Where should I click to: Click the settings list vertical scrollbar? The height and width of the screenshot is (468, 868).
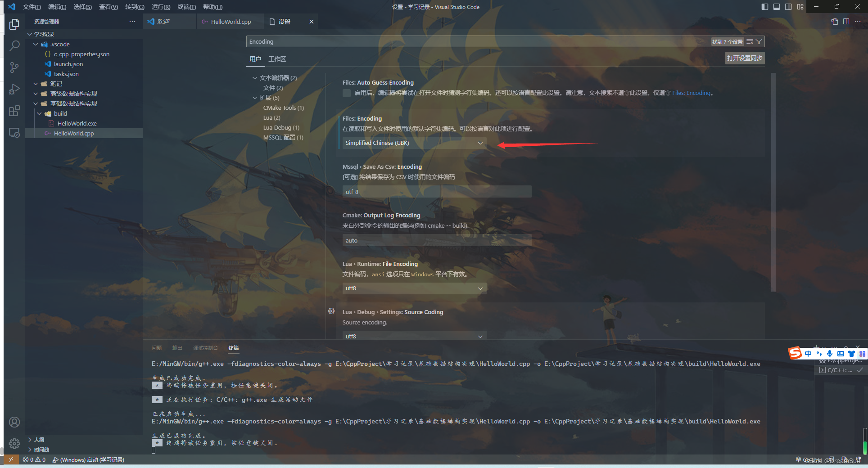coord(773,182)
